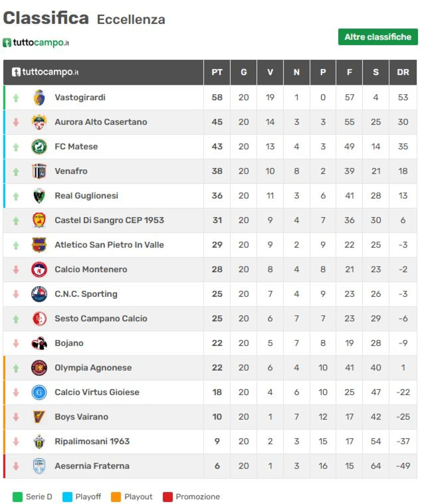
Task: Select the DR column header
Action: pos(403,72)
